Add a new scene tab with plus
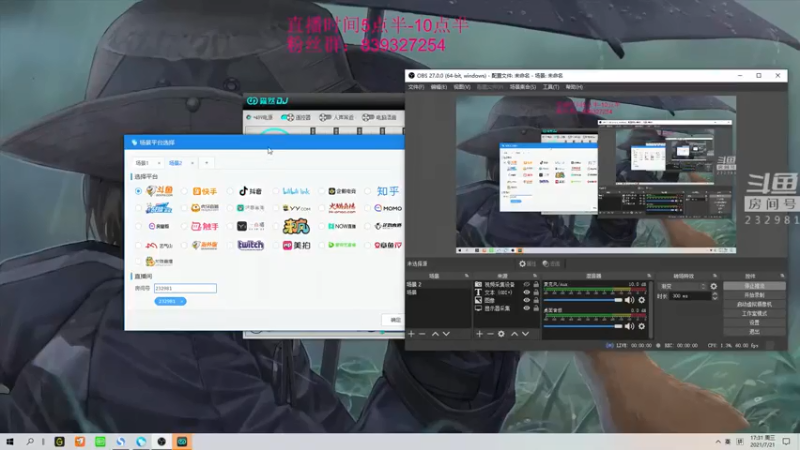This screenshot has width=800, height=450. pos(207,163)
